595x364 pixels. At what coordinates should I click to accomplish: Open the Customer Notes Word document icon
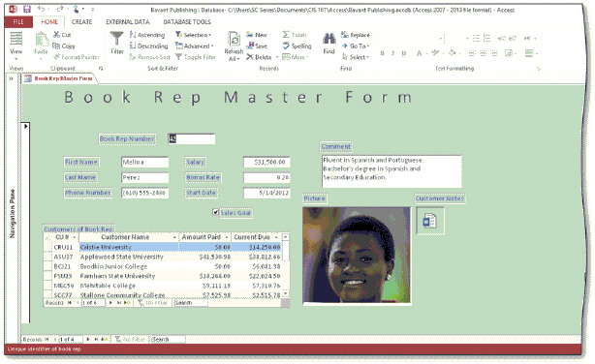tap(430, 221)
